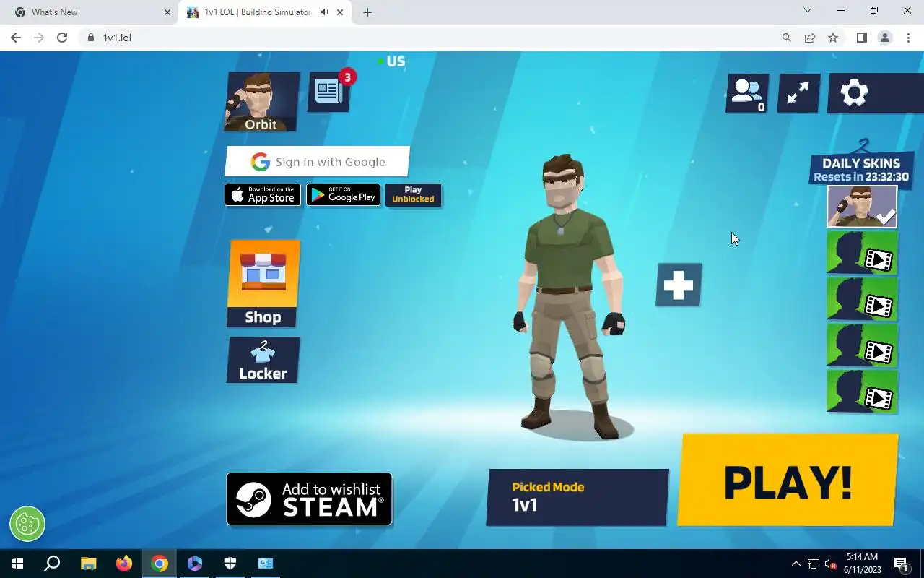Click Sign in with Google
Screen dimensions: 924x578
pyautogui.click(x=317, y=162)
